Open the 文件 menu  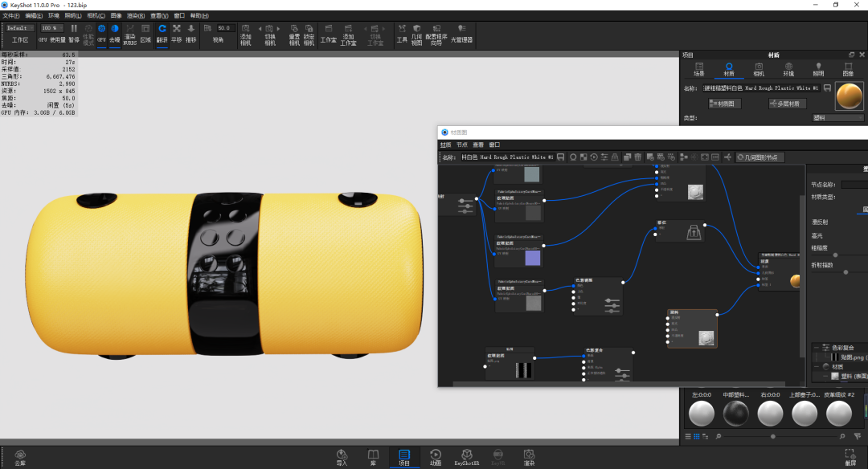[x=11, y=15]
